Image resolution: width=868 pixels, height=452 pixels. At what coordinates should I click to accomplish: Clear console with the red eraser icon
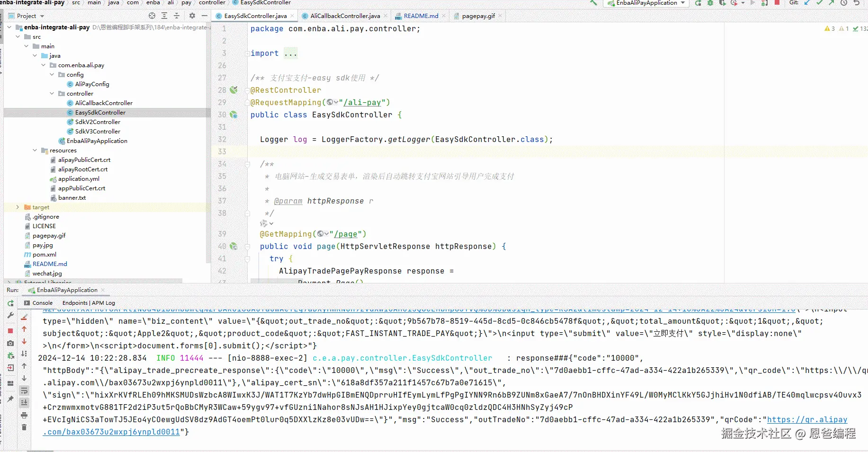tap(24, 317)
